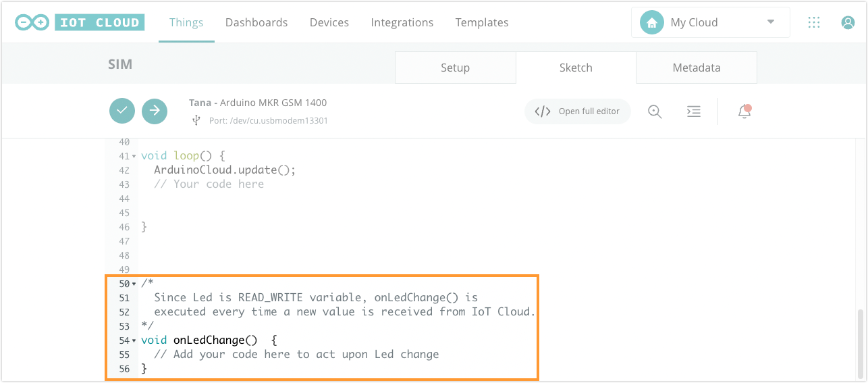
Task: Switch to the Metadata tab
Action: (x=697, y=68)
